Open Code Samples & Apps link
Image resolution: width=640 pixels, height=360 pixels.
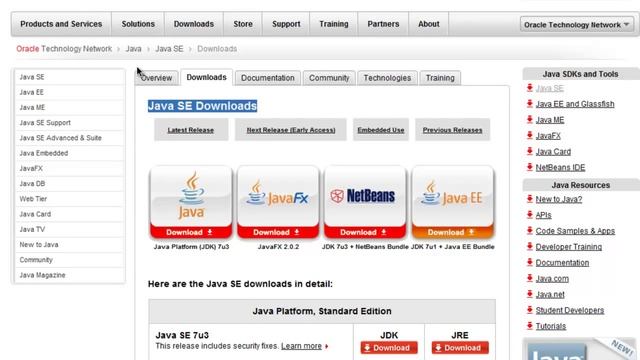click(x=575, y=231)
